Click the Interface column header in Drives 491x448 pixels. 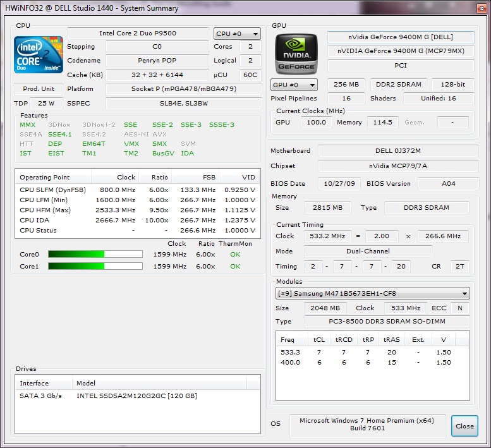coord(44,383)
